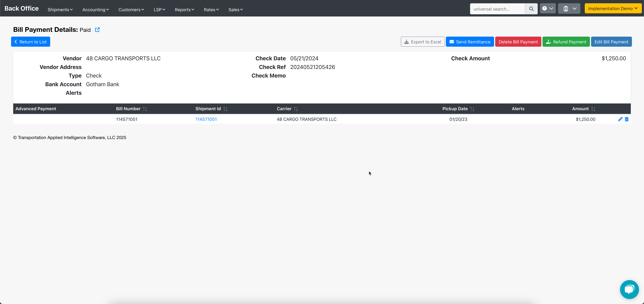Open the clipboard icon dropdown
The width and height of the screenshot is (644, 304).
tap(569, 9)
